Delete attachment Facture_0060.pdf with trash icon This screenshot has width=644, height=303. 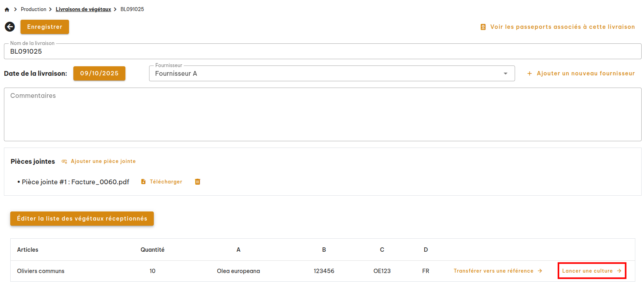pos(198,181)
